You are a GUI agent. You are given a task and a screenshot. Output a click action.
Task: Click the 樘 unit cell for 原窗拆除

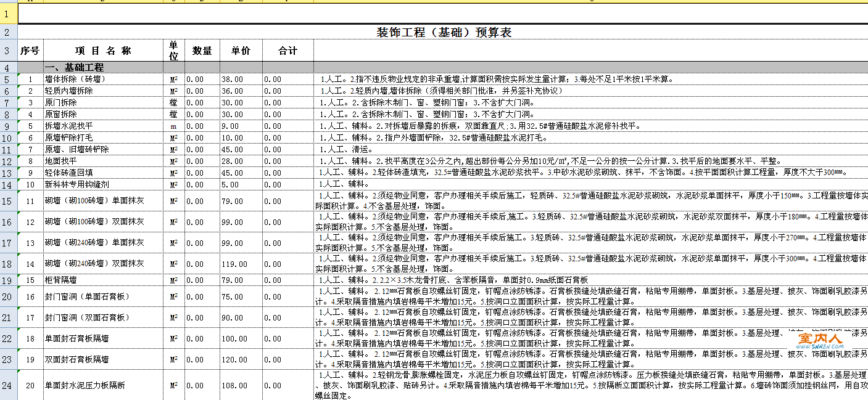[x=174, y=115]
